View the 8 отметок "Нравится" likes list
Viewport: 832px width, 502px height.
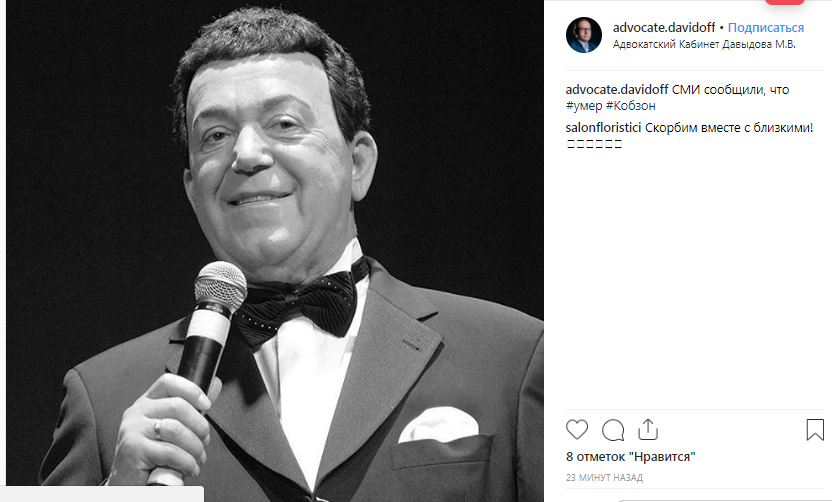pos(630,457)
